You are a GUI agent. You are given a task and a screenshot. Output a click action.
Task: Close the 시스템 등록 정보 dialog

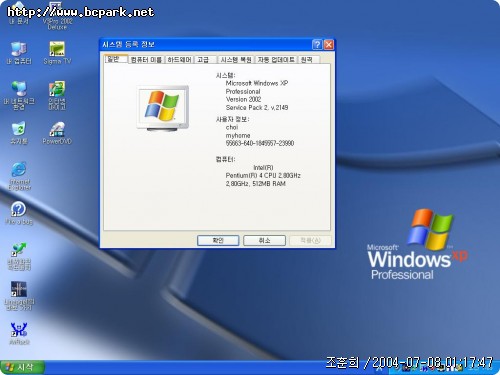pos(329,44)
